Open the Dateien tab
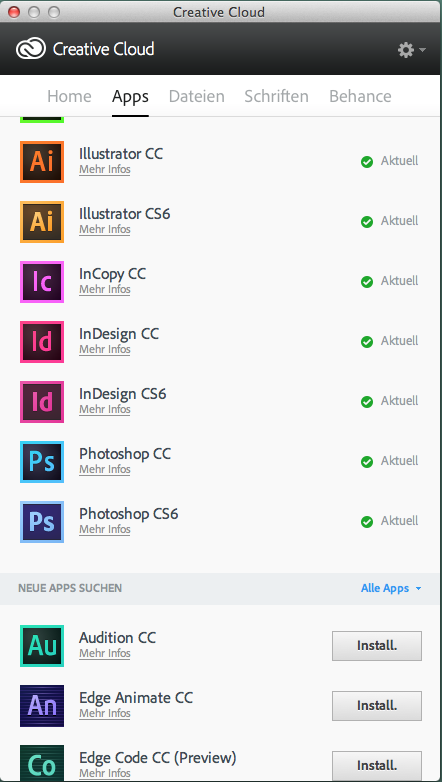The image size is (442, 782). [x=197, y=96]
